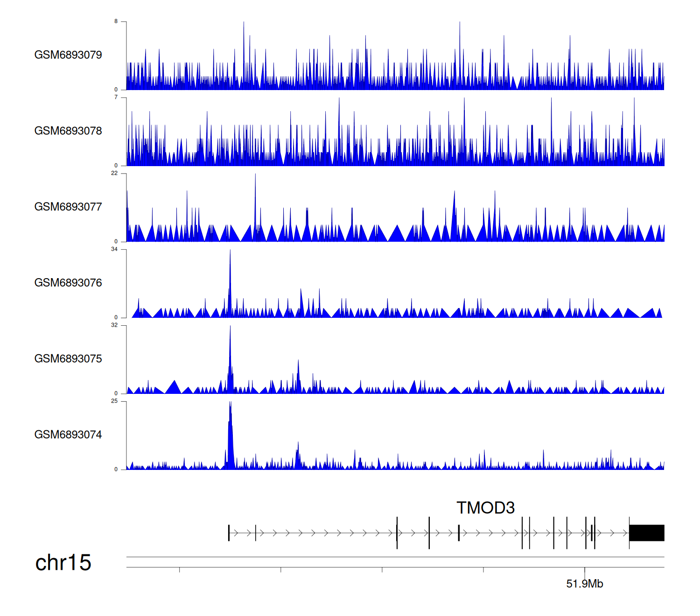This screenshot has width=700, height=616.
Task: Click the y-axis maximum value 8
Action: [x=116, y=21]
